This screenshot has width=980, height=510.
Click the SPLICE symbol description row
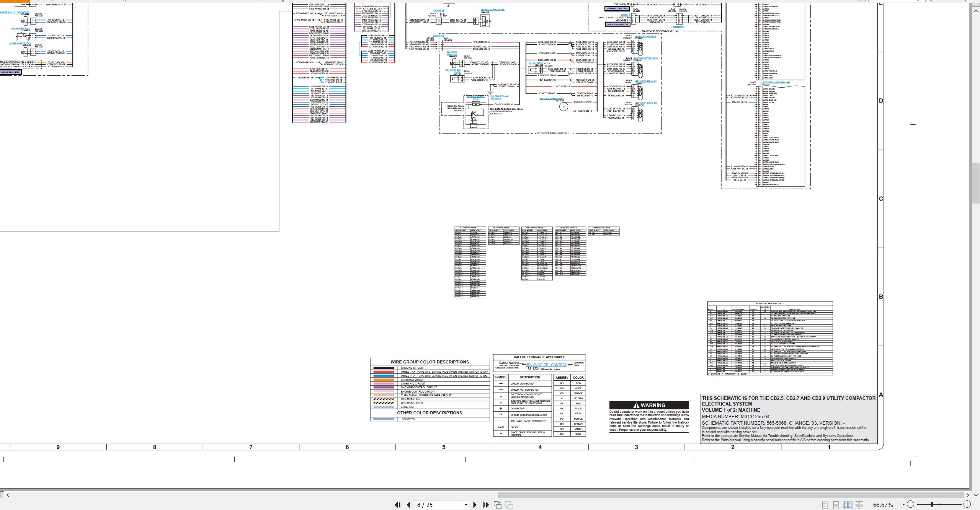point(523,427)
